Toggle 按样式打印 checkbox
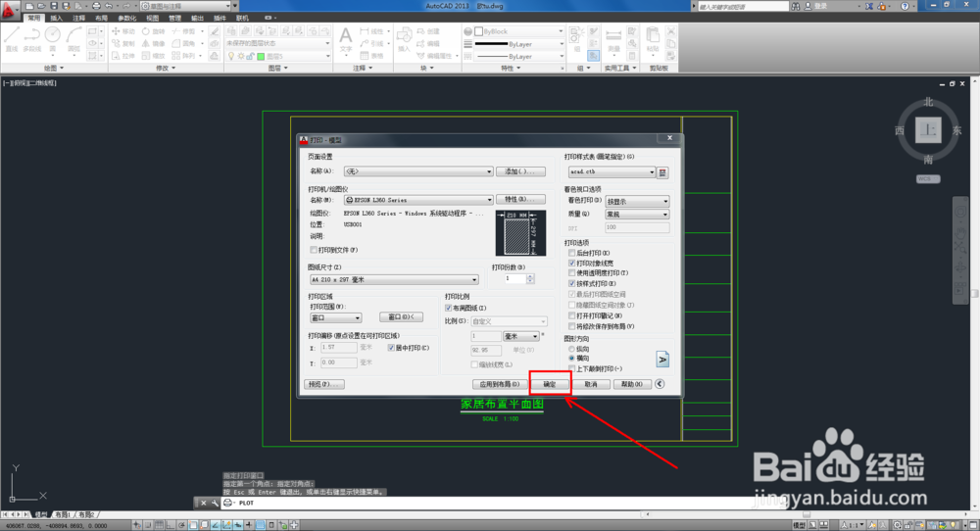980x531 pixels. click(572, 283)
